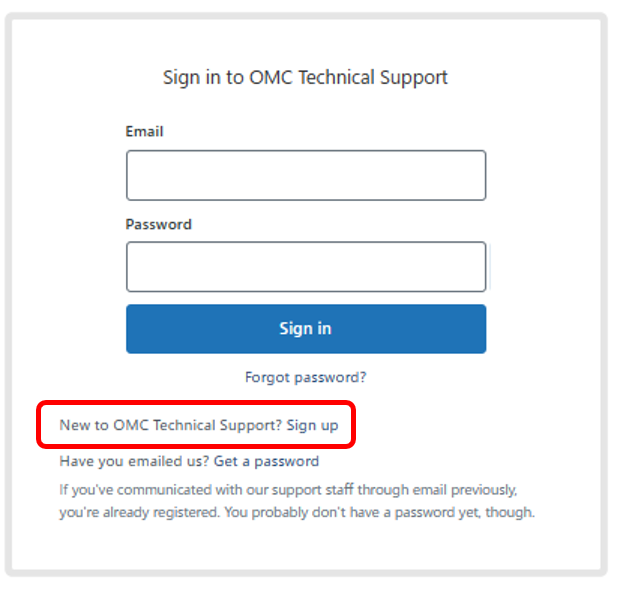This screenshot has height=597, width=631.
Task: Click the "If you've communicated with our support" line
Action: 288,490
